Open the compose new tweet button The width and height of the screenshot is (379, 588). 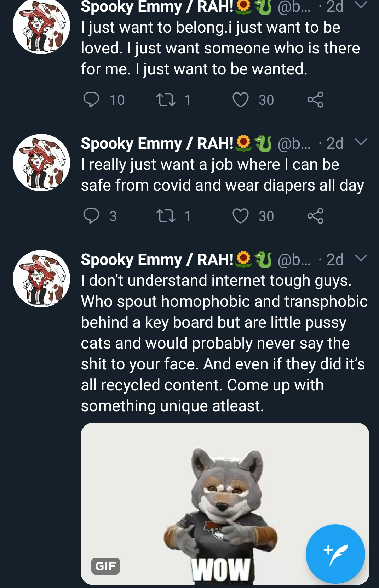pyautogui.click(x=335, y=554)
